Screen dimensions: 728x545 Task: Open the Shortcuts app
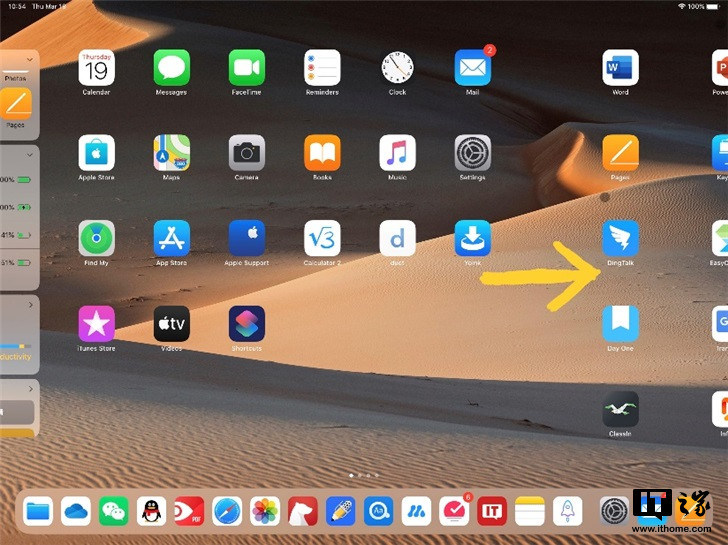pyautogui.click(x=247, y=324)
